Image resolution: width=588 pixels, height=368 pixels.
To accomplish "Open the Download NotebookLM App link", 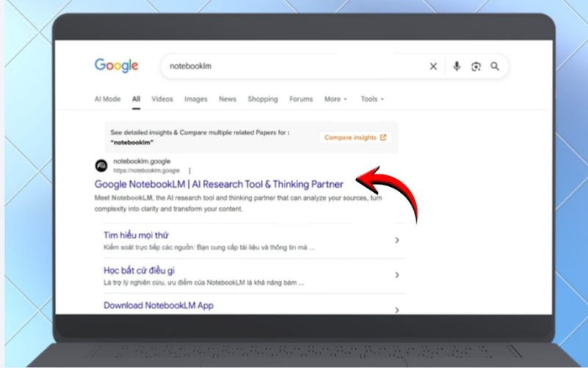I will click(x=158, y=305).
